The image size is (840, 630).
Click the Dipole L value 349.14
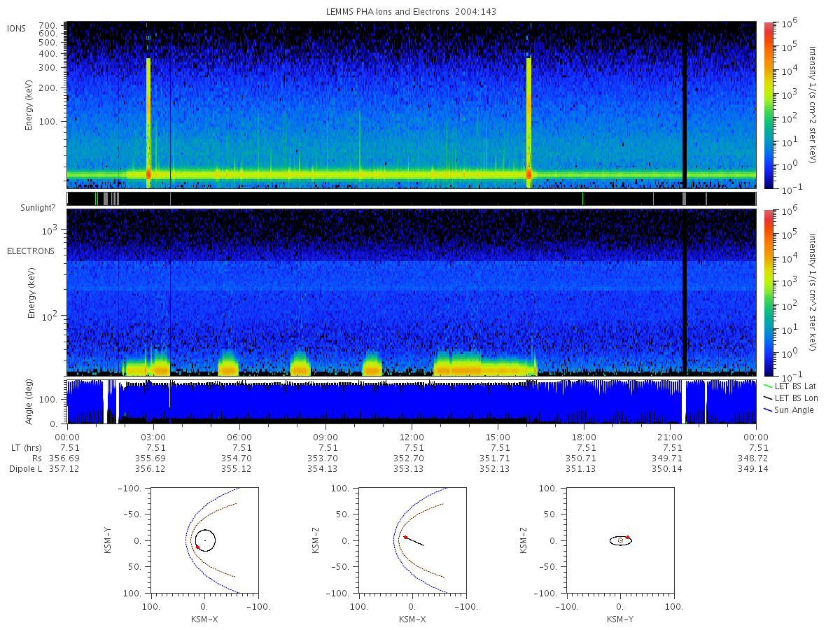[x=754, y=468]
